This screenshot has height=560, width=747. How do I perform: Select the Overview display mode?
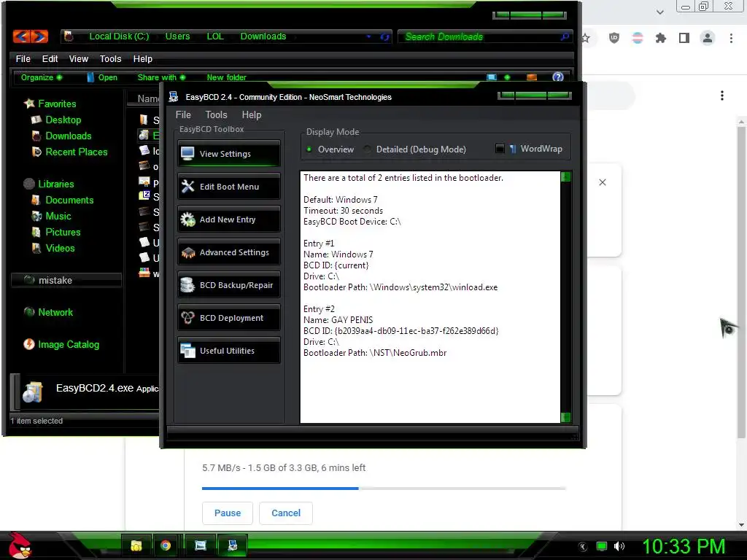pyautogui.click(x=330, y=149)
